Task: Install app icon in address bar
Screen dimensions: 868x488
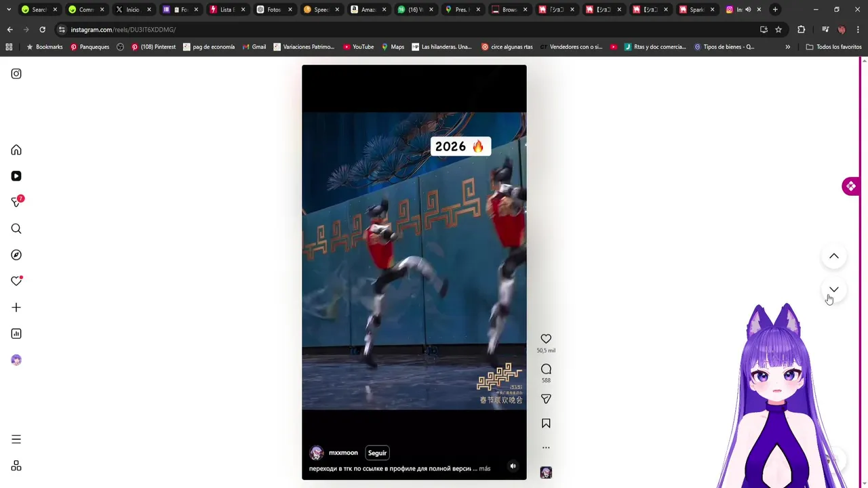Action: click(x=764, y=30)
